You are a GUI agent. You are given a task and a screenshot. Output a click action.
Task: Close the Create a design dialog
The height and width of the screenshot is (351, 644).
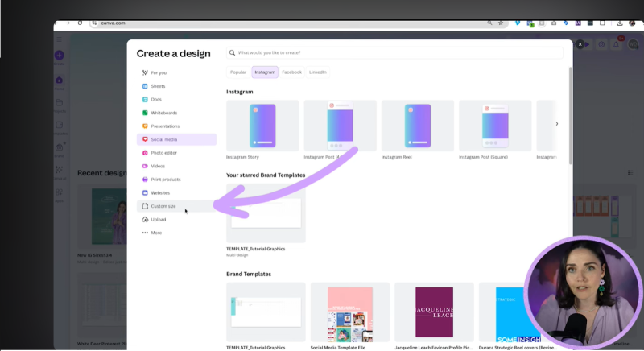click(x=580, y=44)
